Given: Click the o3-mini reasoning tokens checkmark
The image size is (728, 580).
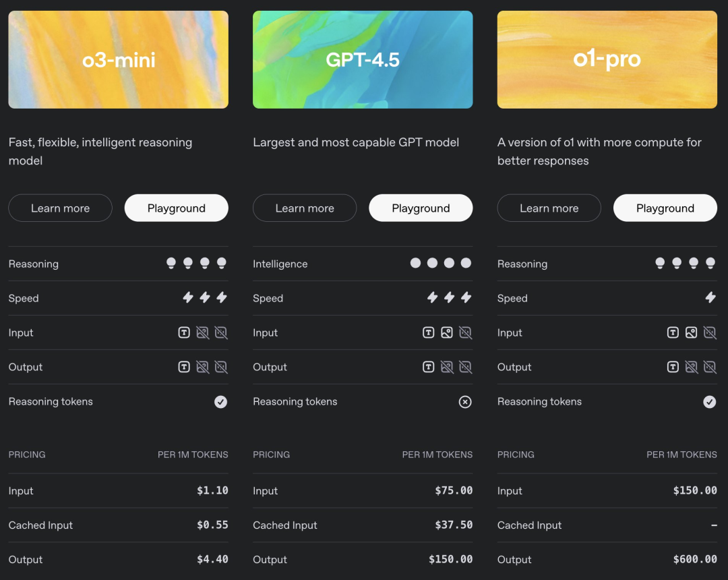Looking at the screenshot, I should coord(221,402).
